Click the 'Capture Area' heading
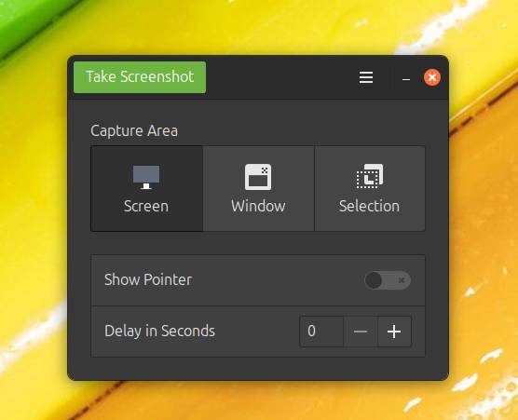The width and height of the screenshot is (518, 420). (x=134, y=130)
